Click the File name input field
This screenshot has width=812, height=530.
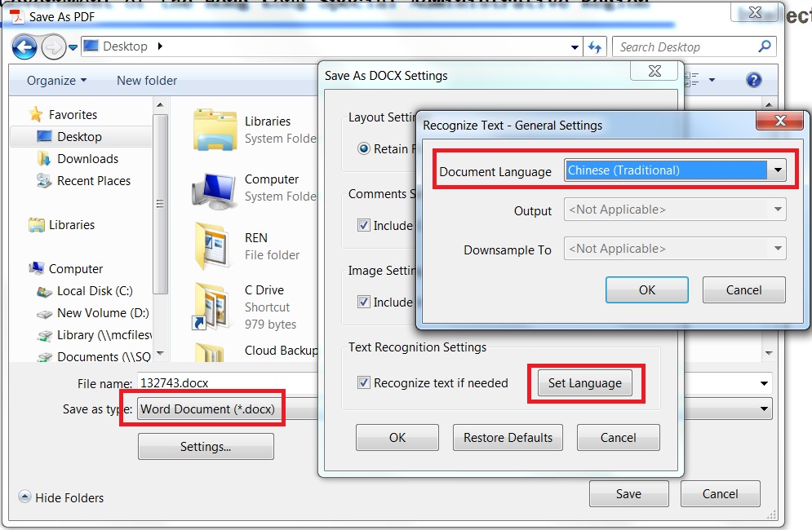(228, 383)
